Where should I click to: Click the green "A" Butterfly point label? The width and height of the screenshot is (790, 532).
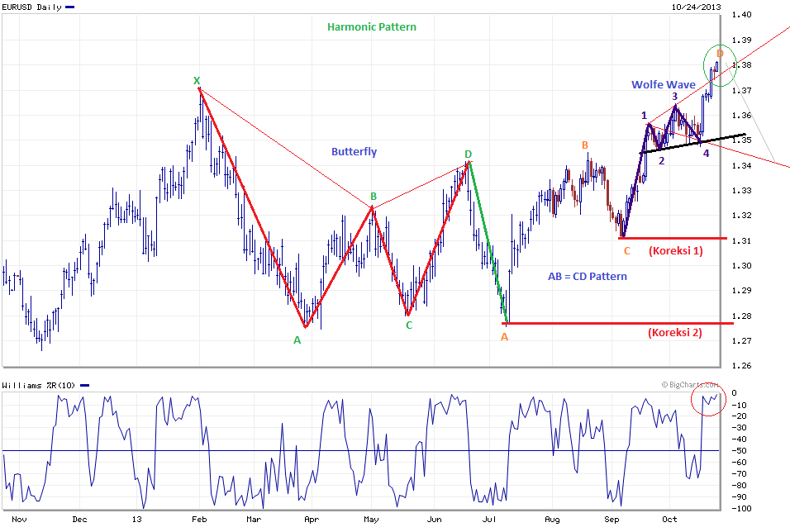click(297, 340)
